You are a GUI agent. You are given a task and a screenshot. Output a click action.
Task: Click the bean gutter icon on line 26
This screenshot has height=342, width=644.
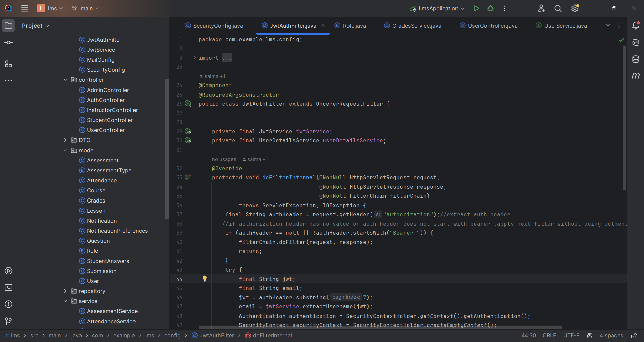[188, 104]
